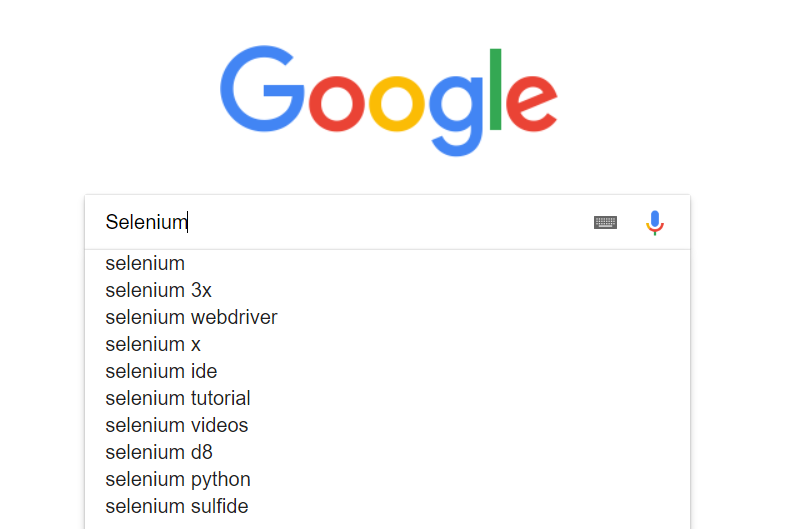Screen dimensions: 785x529
Task: Click the yellow o in Google logo
Action: coord(397,102)
